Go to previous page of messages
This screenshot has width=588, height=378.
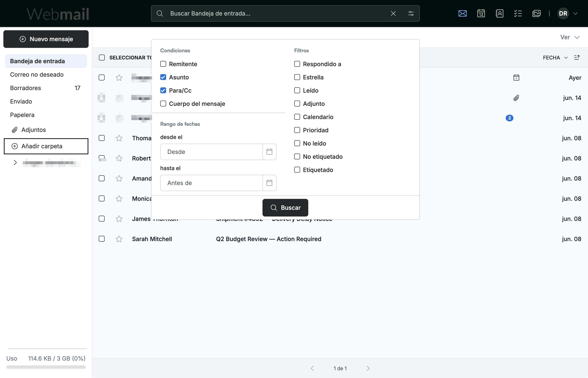pyautogui.click(x=312, y=368)
